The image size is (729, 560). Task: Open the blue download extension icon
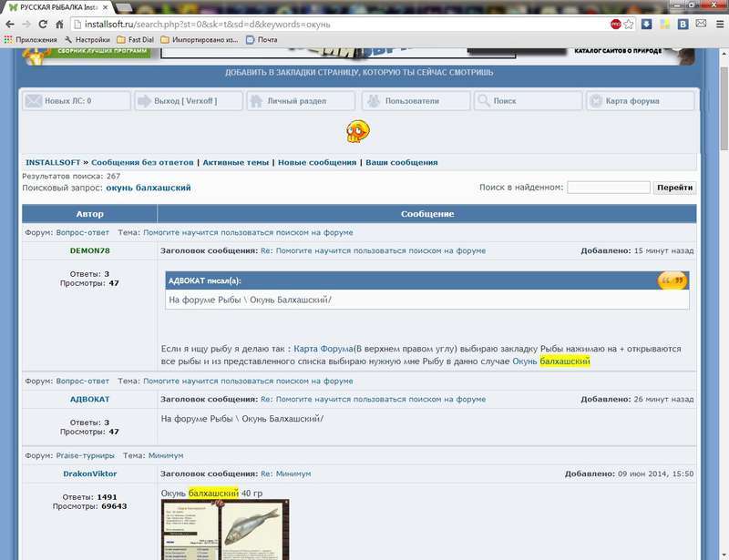pyautogui.click(x=646, y=25)
